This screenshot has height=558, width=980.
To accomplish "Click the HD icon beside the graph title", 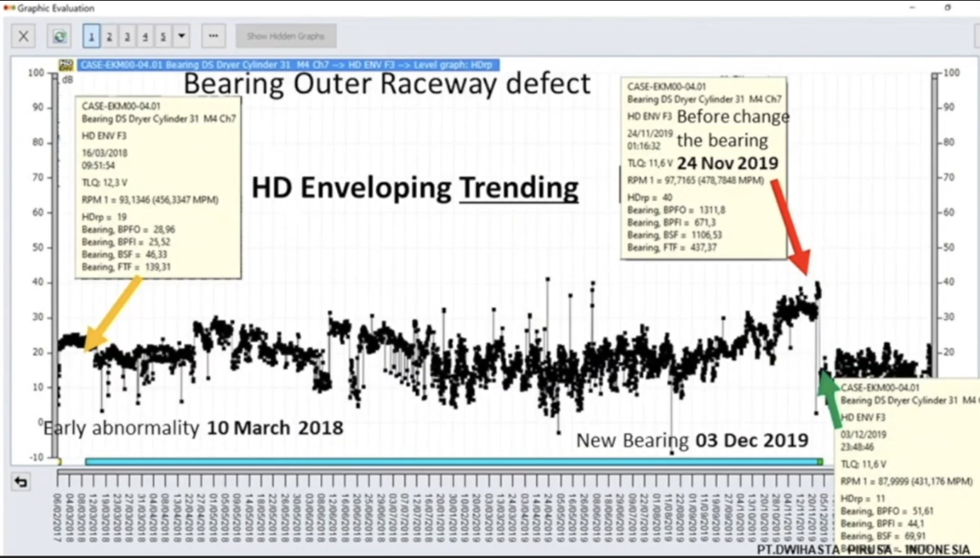I will point(66,65).
